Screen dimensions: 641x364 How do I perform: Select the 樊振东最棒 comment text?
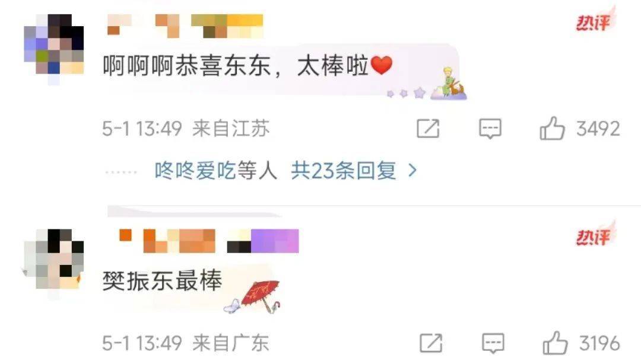point(162,280)
